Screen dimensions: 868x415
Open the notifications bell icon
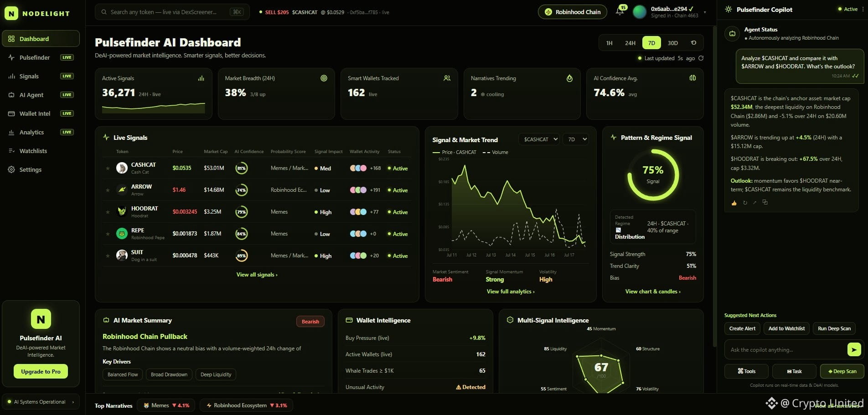click(x=620, y=11)
